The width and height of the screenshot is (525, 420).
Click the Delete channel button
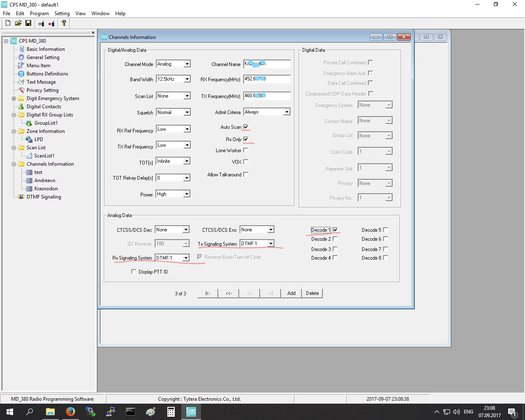pos(312,293)
